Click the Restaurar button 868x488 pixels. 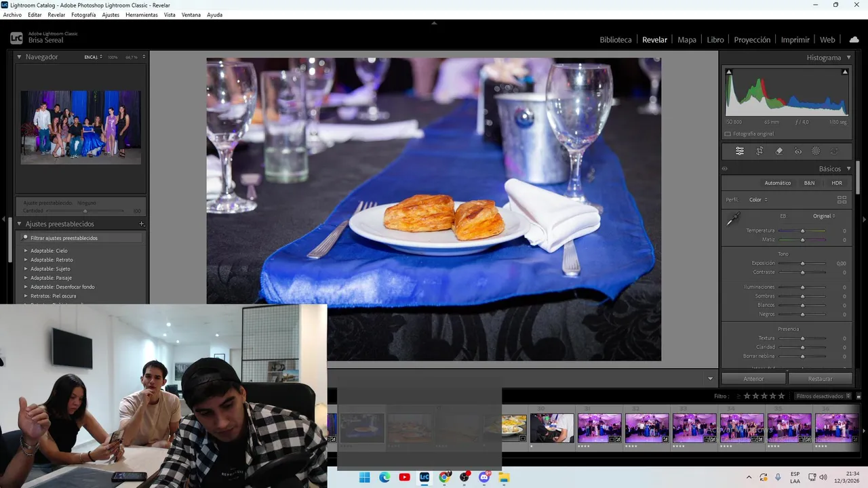coord(820,379)
